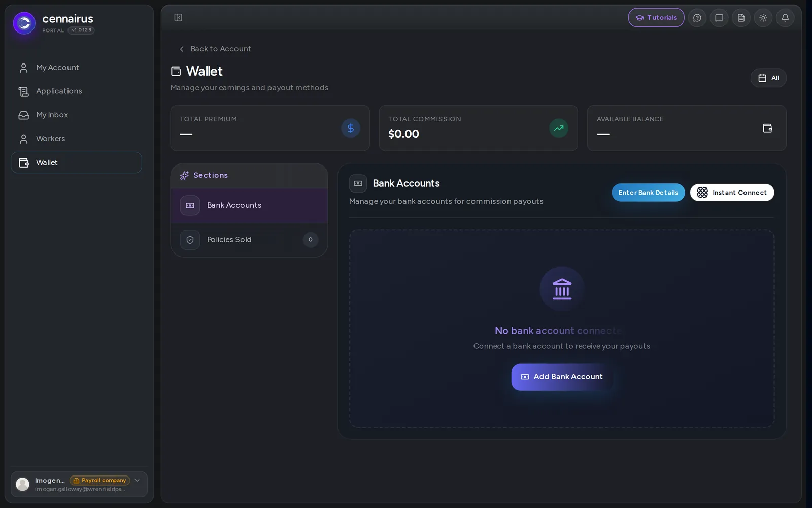Image resolution: width=812 pixels, height=508 pixels.
Task: Open the chat message icon in top bar
Action: click(719, 18)
